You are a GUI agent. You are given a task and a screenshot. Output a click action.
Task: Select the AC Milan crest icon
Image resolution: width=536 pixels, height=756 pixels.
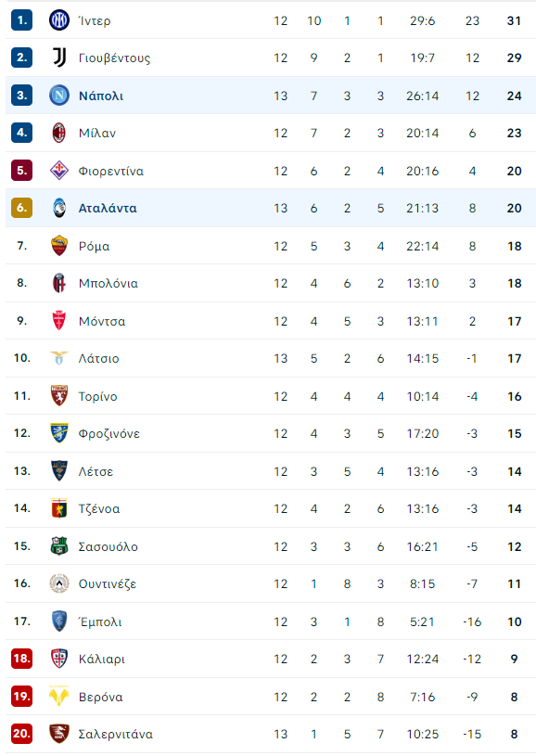pos(59,133)
